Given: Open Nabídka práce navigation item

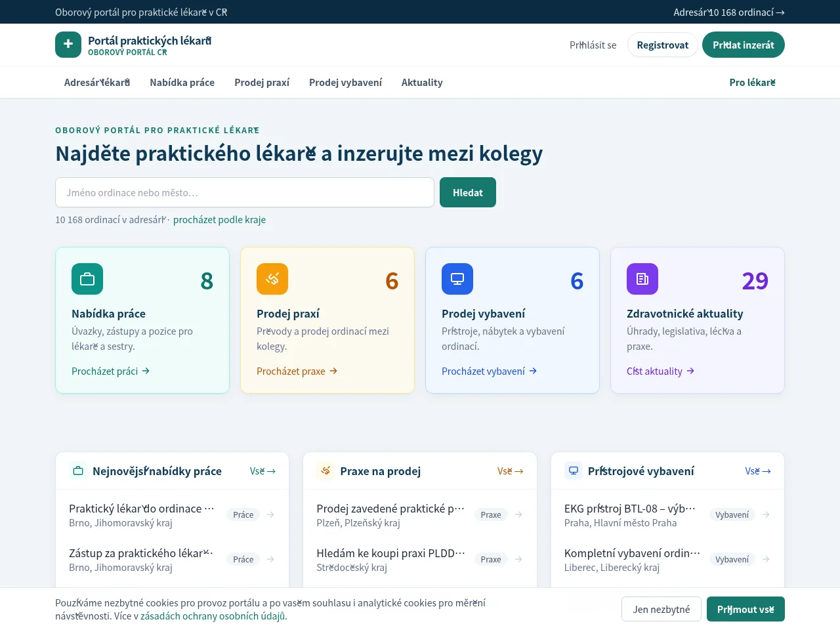Looking at the screenshot, I should pyautogui.click(x=182, y=82).
